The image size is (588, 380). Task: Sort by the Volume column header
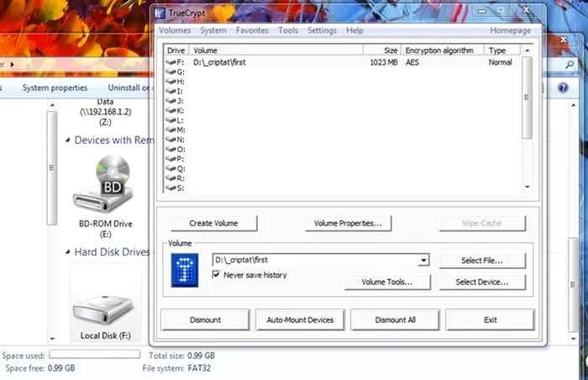pos(276,50)
